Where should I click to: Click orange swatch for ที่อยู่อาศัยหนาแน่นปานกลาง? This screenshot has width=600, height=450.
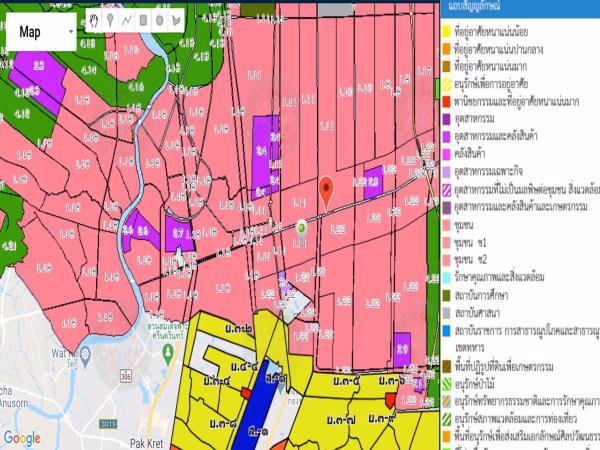447,49
